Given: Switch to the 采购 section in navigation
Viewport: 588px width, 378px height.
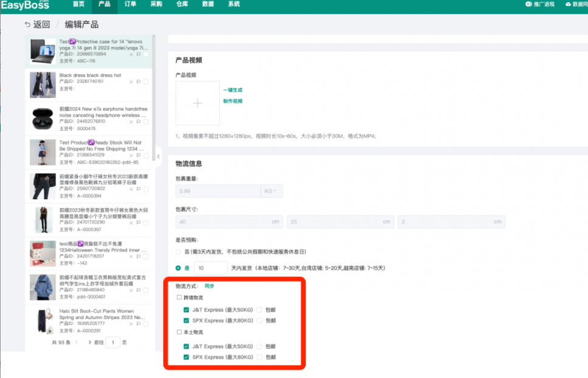Looking at the screenshot, I should pos(156,5).
